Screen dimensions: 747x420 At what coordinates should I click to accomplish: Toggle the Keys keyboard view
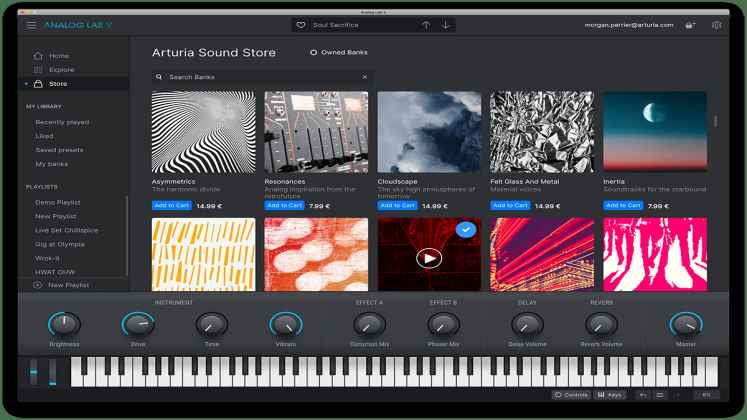pyautogui.click(x=609, y=395)
